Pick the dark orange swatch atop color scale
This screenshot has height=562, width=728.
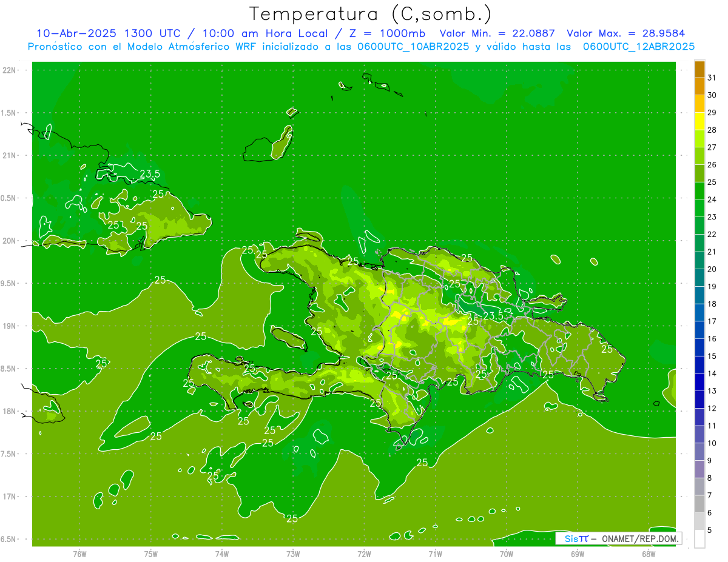699,69
